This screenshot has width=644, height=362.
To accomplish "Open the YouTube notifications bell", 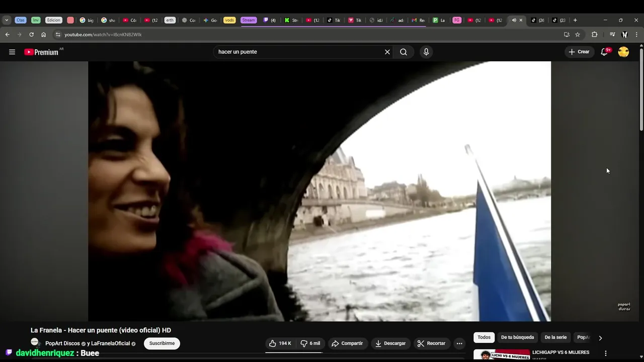I will pyautogui.click(x=605, y=52).
